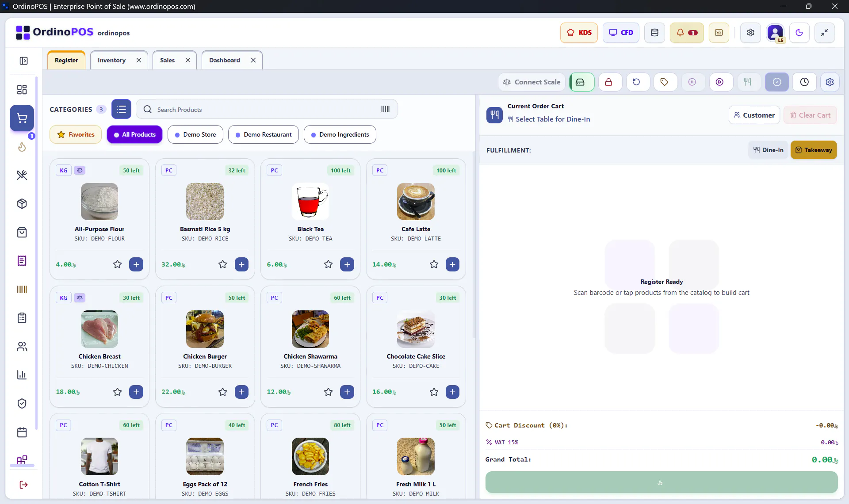Open the apps add-on sidebar icon
This screenshot has height=504, width=849.
[22, 460]
